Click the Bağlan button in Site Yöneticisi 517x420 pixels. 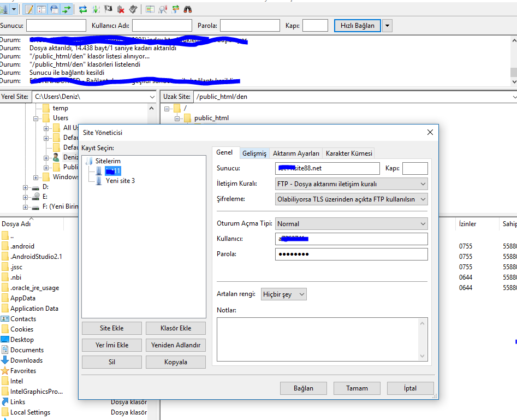(304, 388)
